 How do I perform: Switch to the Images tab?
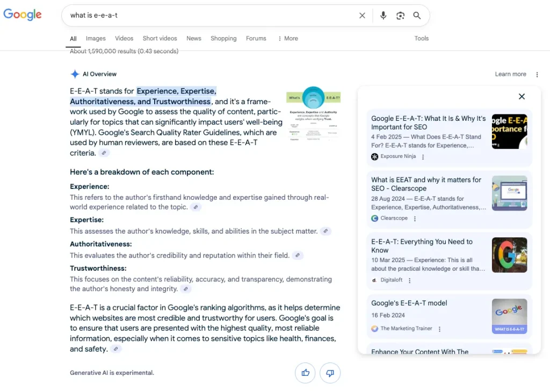(96, 38)
